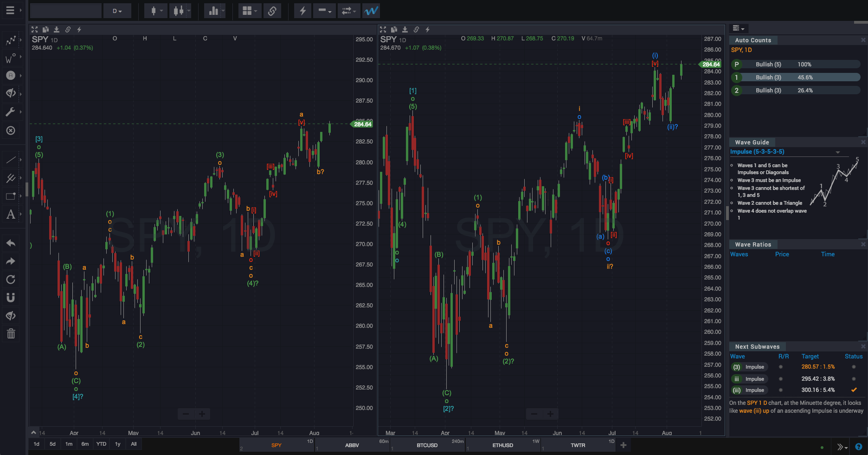868x455 pixels.
Task: Click download icon on right SPY chart
Action: [405, 29]
